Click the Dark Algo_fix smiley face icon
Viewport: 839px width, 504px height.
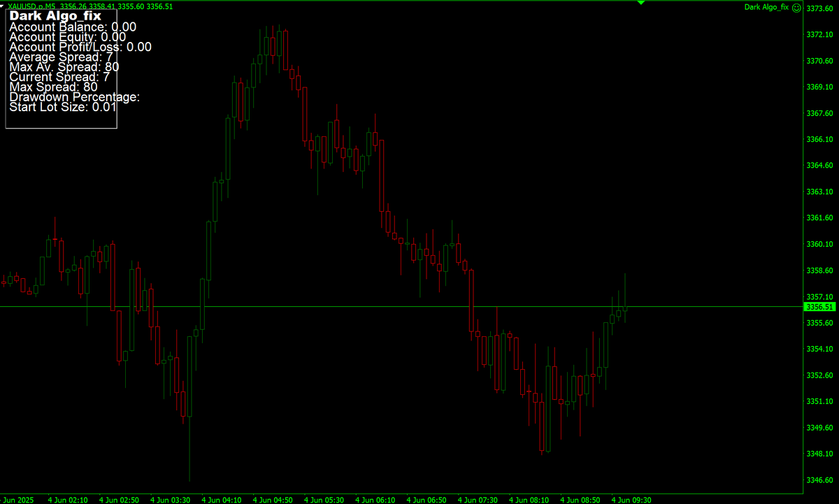coord(796,7)
